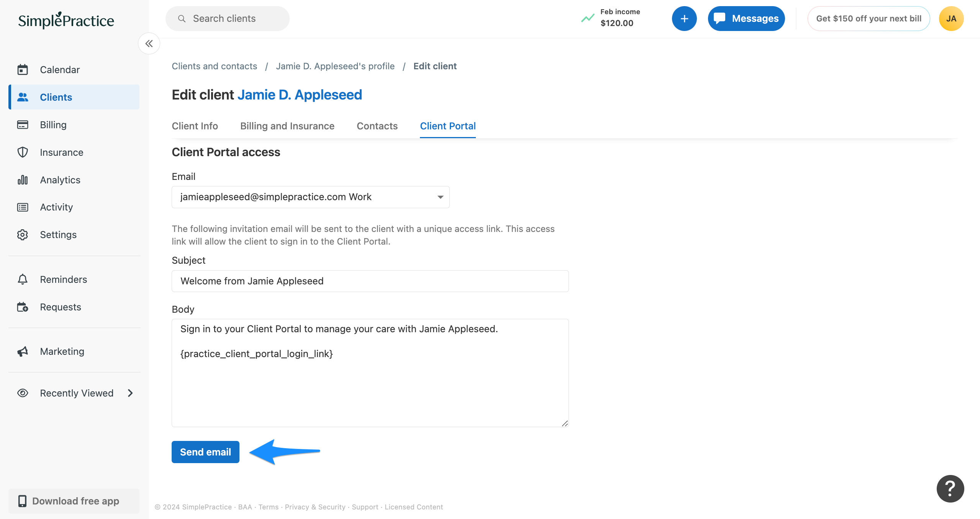980x519 pixels.
Task: Open the Requests calendar-plus icon
Action: coord(23,307)
